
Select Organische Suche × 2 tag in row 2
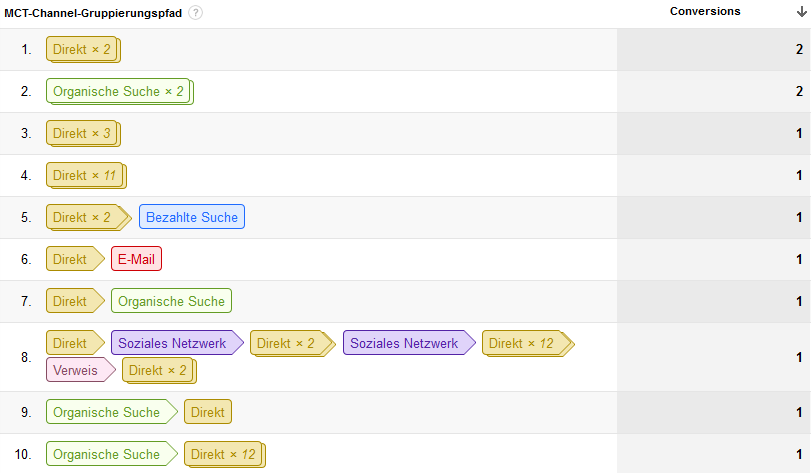tap(119, 92)
